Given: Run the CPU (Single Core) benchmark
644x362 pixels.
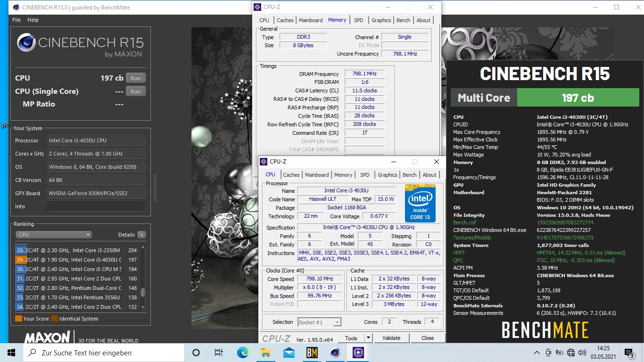Looking at the screenshot, I should tap(136, 91).
